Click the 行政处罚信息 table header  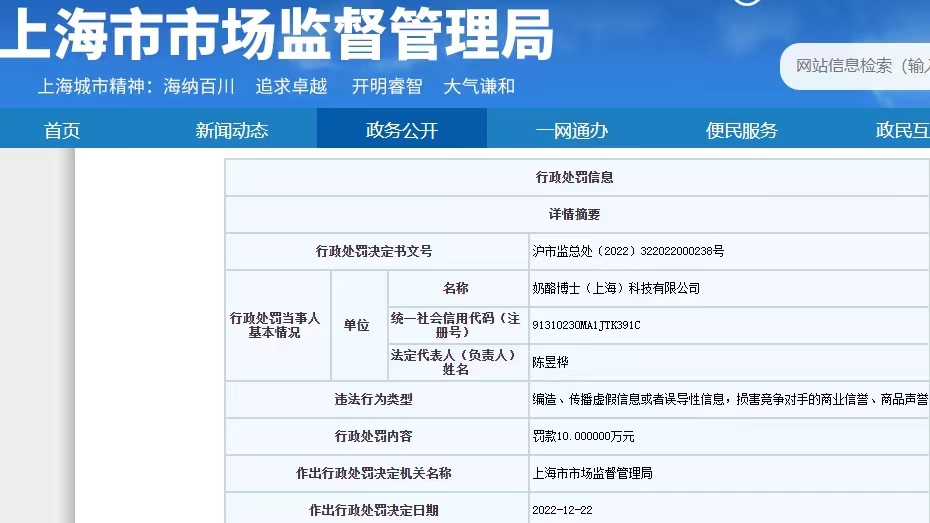(575, 177)
